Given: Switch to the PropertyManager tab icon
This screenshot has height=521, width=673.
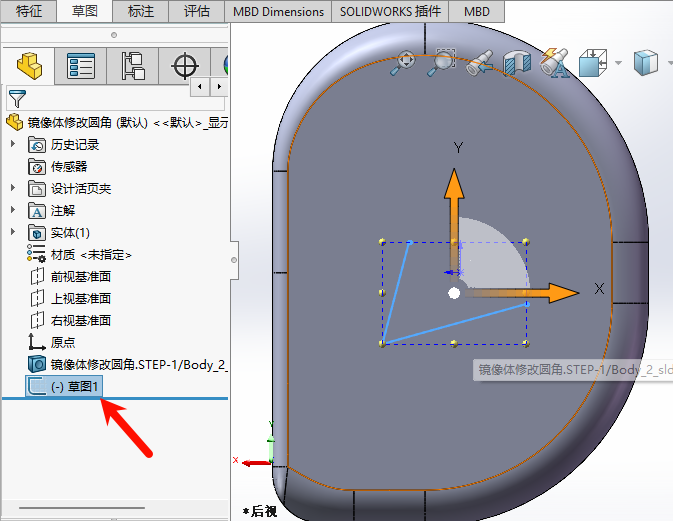Looking at the screenshot, I should [81, 66].
